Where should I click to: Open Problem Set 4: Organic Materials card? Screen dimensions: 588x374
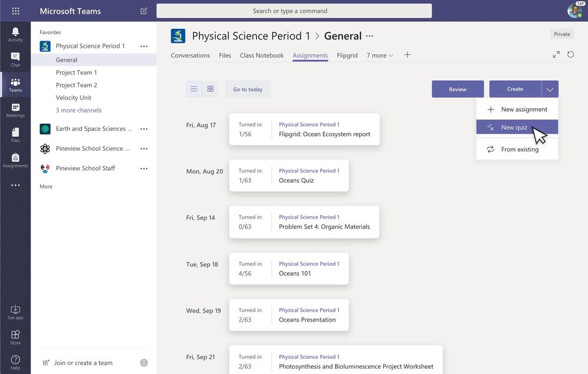[x=304, y=222]
